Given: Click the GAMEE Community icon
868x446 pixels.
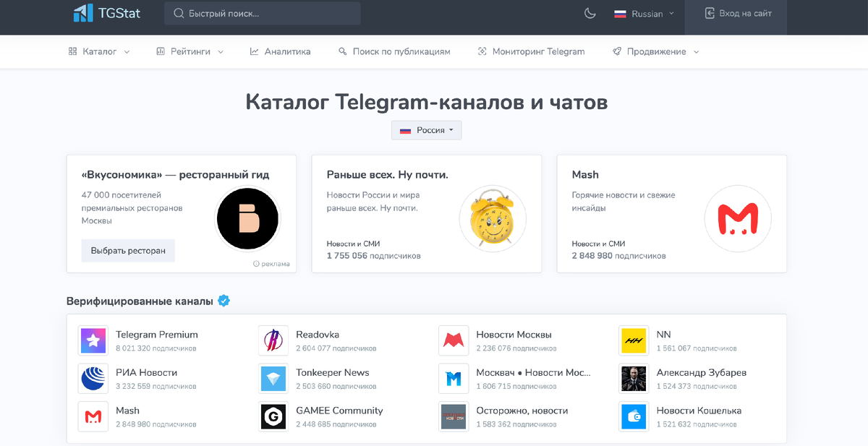Looking at the screenshot, I should (x=273, y=416).
